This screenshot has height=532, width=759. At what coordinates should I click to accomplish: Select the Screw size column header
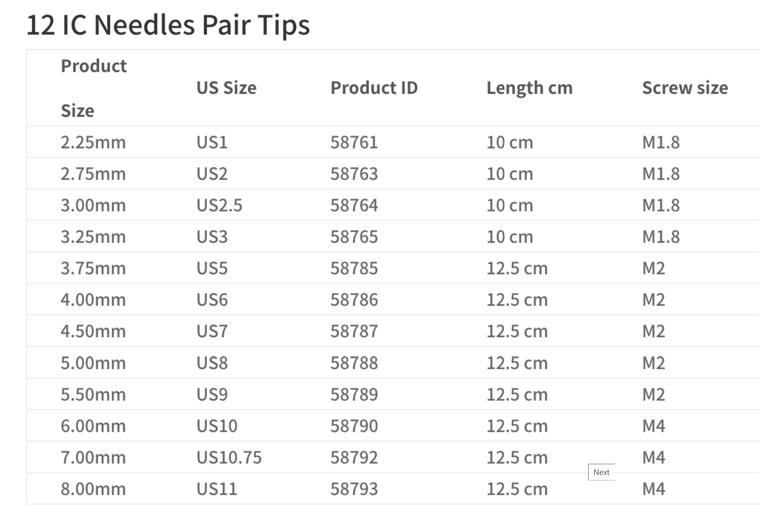coord(685,88)
